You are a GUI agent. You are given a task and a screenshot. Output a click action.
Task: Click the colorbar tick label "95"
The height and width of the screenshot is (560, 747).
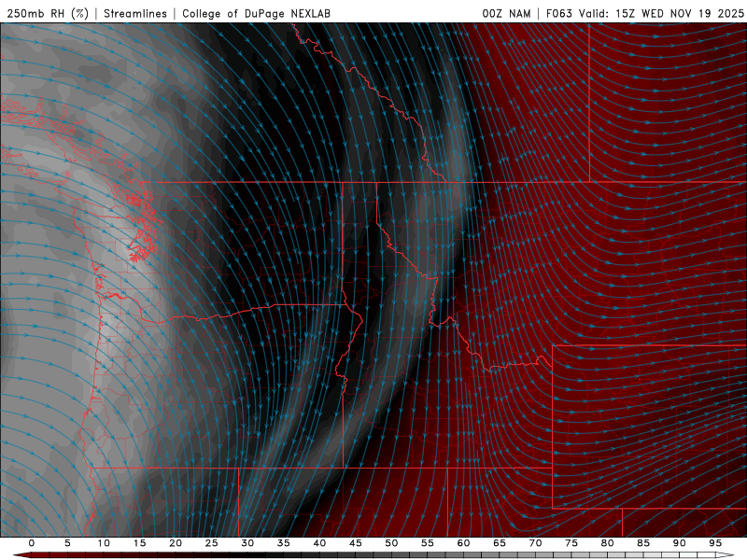coord(715,543)
